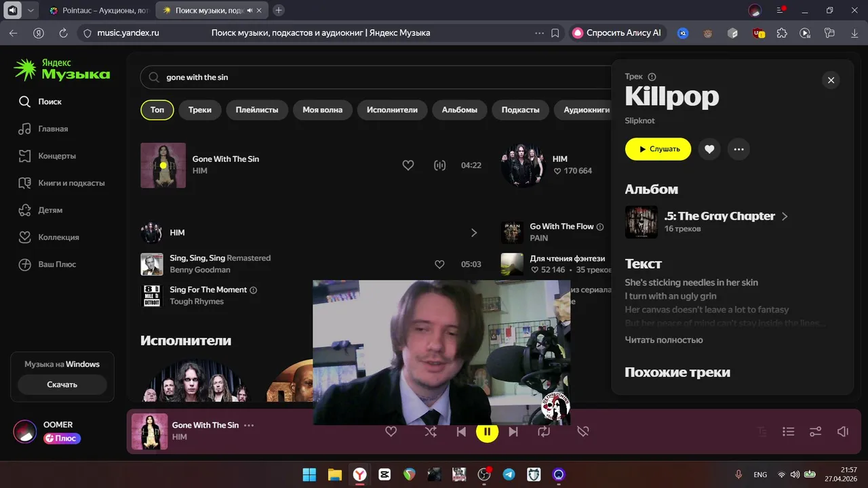Image resolution: width=868 pixels, height=488 pixels.
Task: Expand the HIM artist row chevron
Action: click(x=474, y=232)
